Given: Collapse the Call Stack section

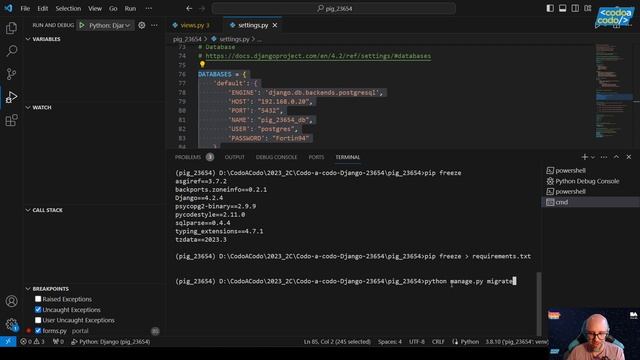Looking at the screenshot, I should point(47,210).
